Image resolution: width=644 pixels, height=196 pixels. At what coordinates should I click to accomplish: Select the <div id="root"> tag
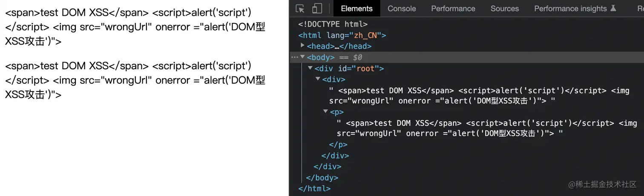tap(349, 68)
